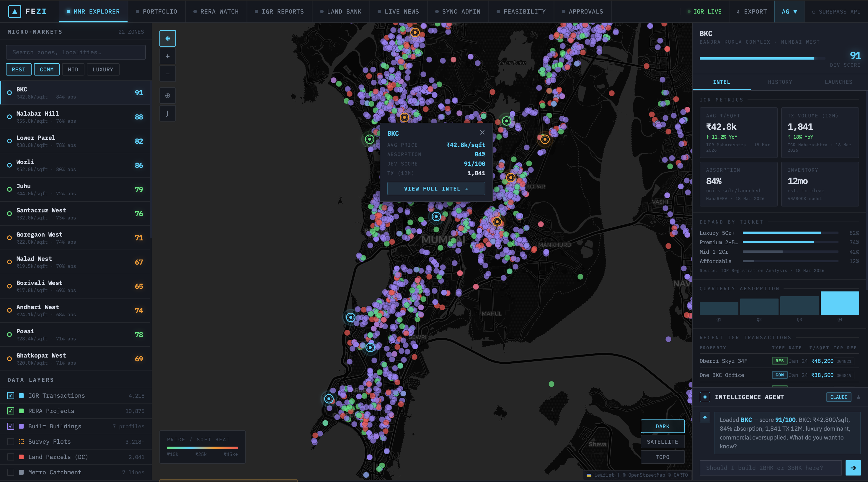Focus the agent question input field
This screenshot has width=868, height=482.
point(771,468)
